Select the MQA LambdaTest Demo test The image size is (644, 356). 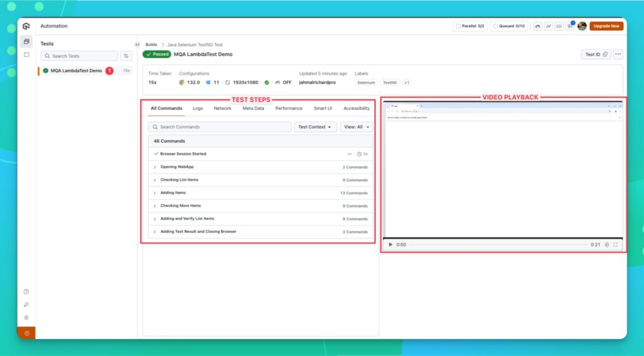(86, 70)
